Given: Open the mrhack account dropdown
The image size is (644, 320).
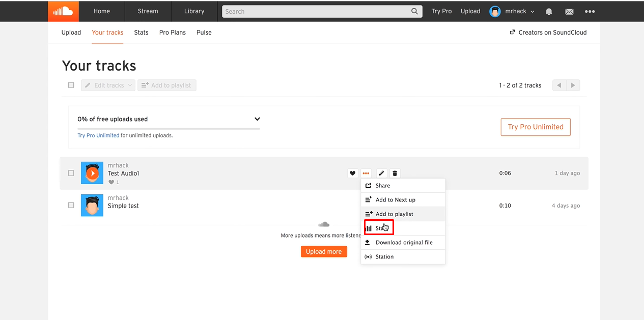Looking at the screenshot, I should click(x=512, y=11).
